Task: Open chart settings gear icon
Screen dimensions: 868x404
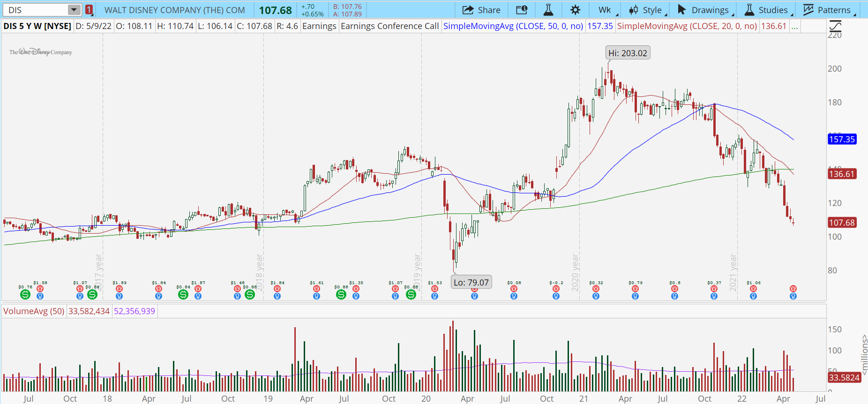Action: (x=576, y=10)
